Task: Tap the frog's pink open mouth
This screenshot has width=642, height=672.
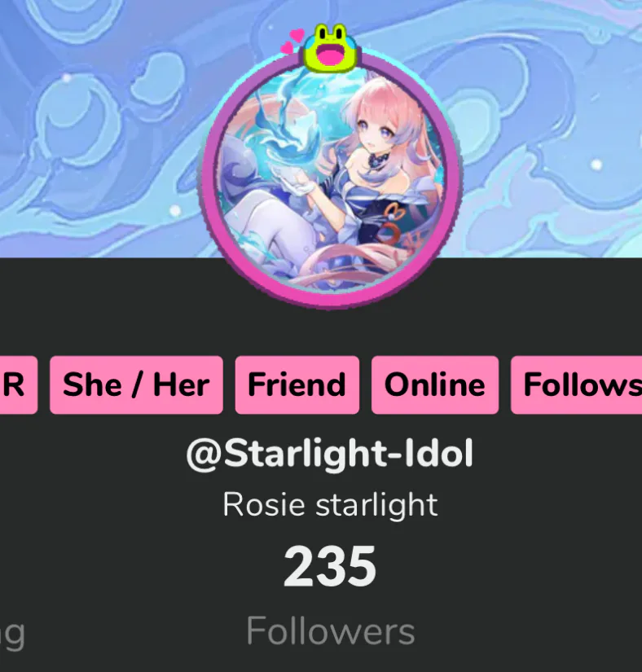Action: point(331,57)
